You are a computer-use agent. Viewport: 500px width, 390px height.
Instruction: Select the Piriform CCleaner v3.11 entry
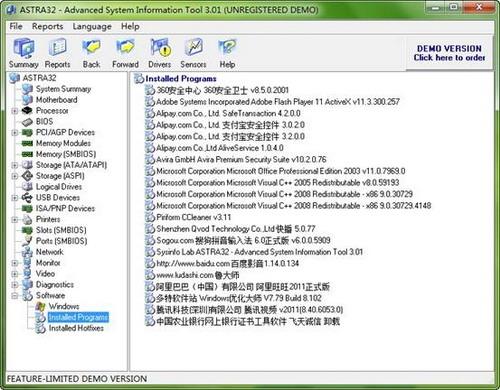pyautogui.click(x=193, y=217)
